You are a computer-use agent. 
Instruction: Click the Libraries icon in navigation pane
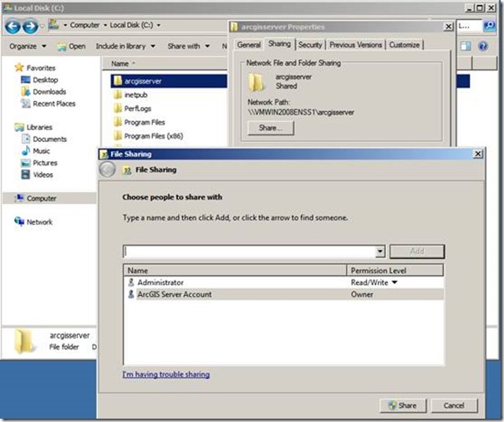(x=19, y=127)
